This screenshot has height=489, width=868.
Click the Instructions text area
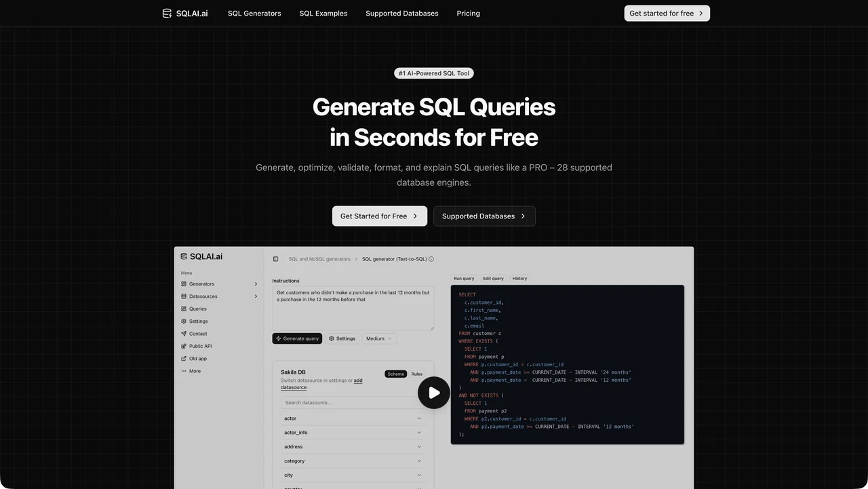tap(353, 308)
